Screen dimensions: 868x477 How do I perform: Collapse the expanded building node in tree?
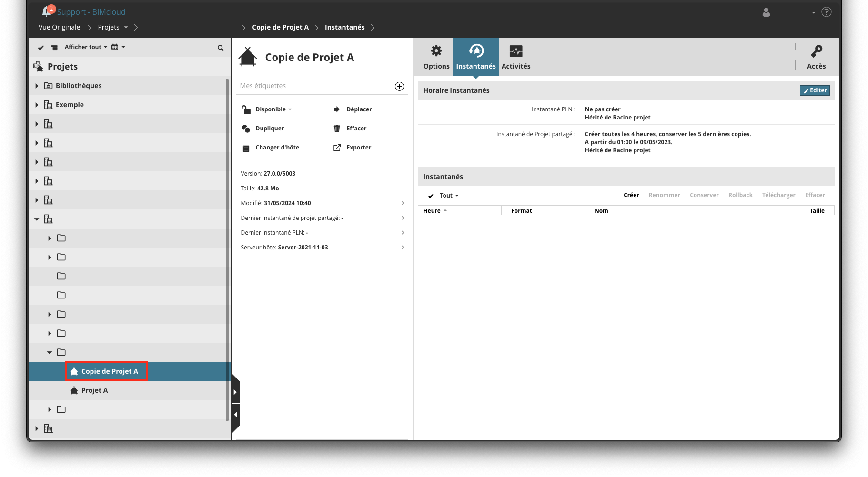(x=37, y=219)
